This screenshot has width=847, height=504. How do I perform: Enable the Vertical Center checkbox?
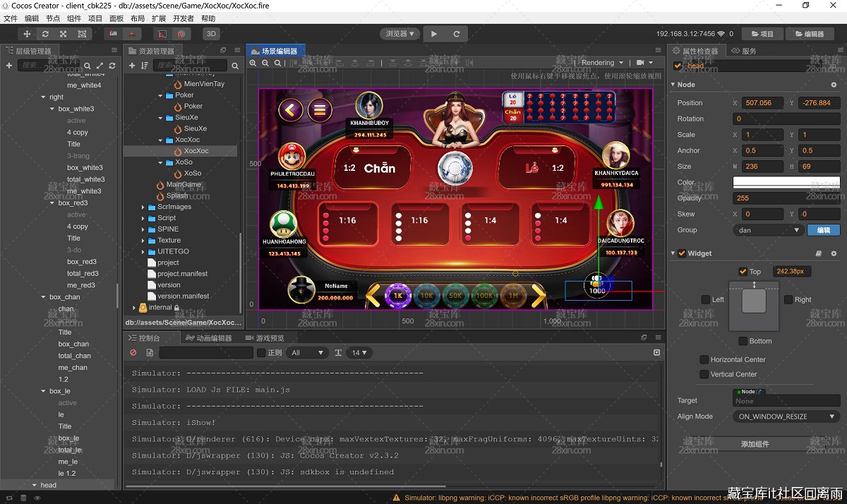(704, 374)
